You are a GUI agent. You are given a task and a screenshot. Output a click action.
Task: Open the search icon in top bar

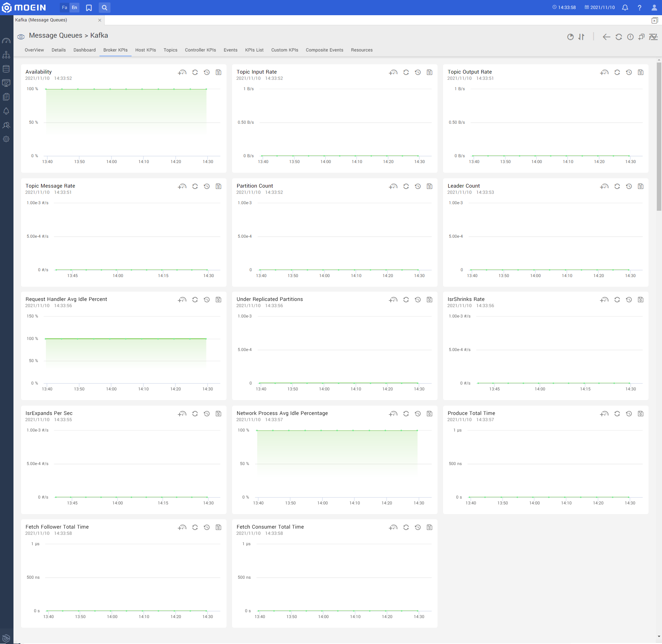[104, 8]
